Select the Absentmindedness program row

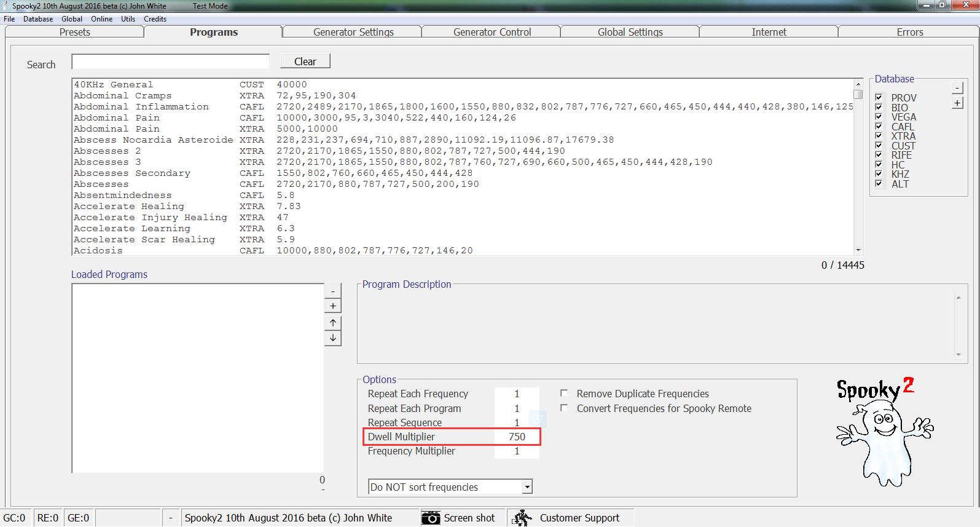[463, 195]
